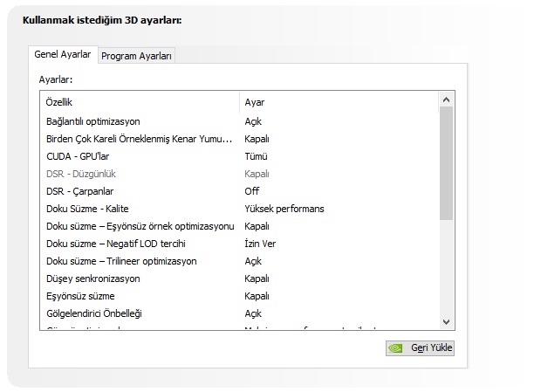Select Bağlantılı optimizasyon setting row

(93, 121)
